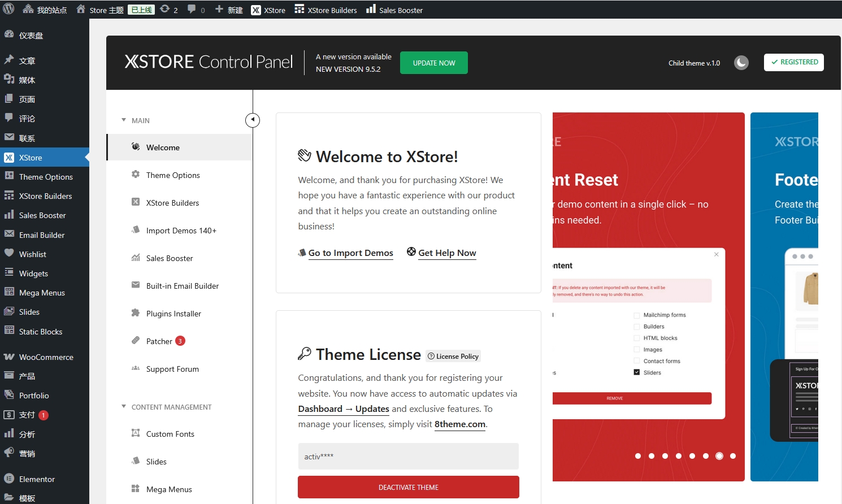Click the license key input field
The height and width of the screenshot is (504, 842).
click(x=408, y=457)
